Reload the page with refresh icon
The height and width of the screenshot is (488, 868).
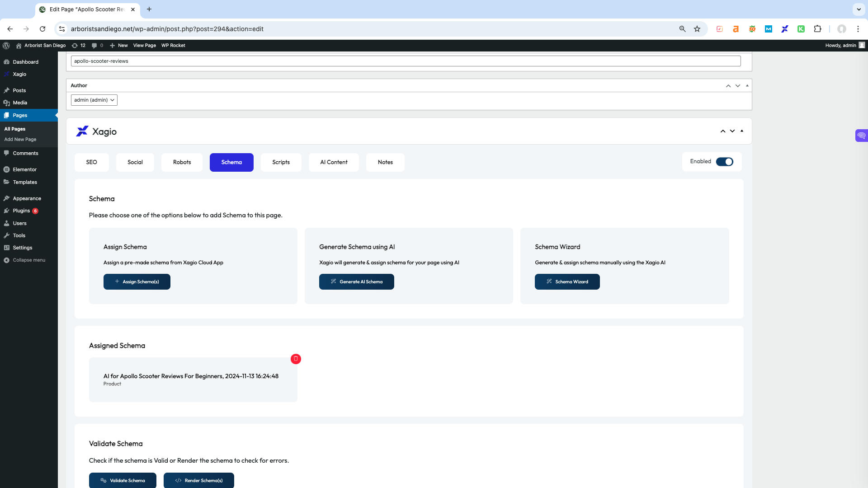(42, 29)
